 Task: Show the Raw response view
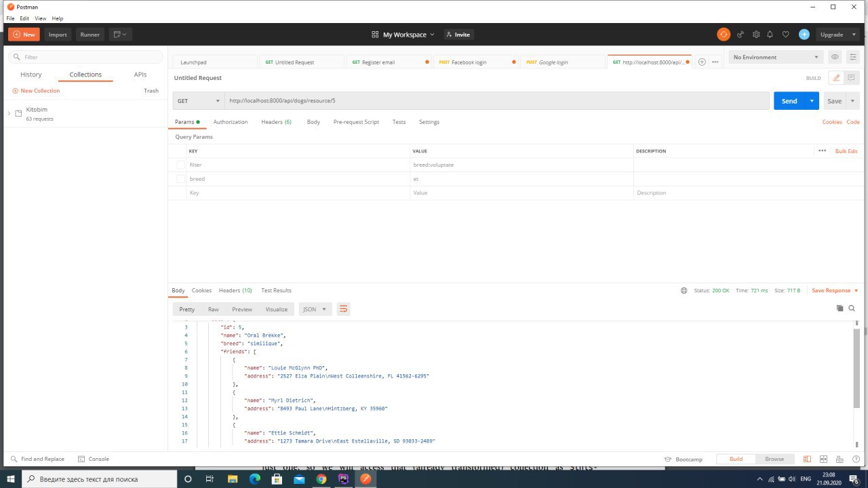coord(213,309)
